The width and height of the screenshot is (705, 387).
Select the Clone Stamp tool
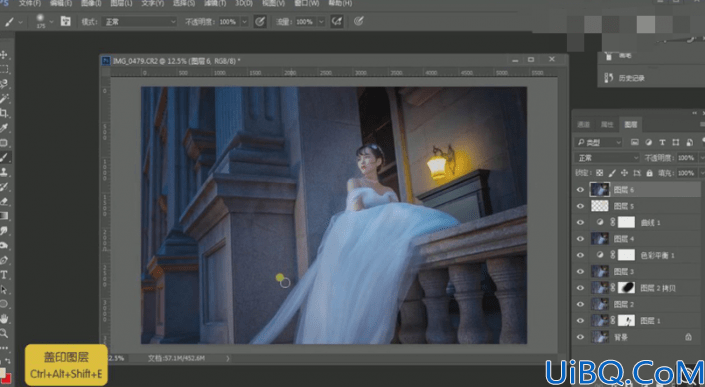(4, 172)
